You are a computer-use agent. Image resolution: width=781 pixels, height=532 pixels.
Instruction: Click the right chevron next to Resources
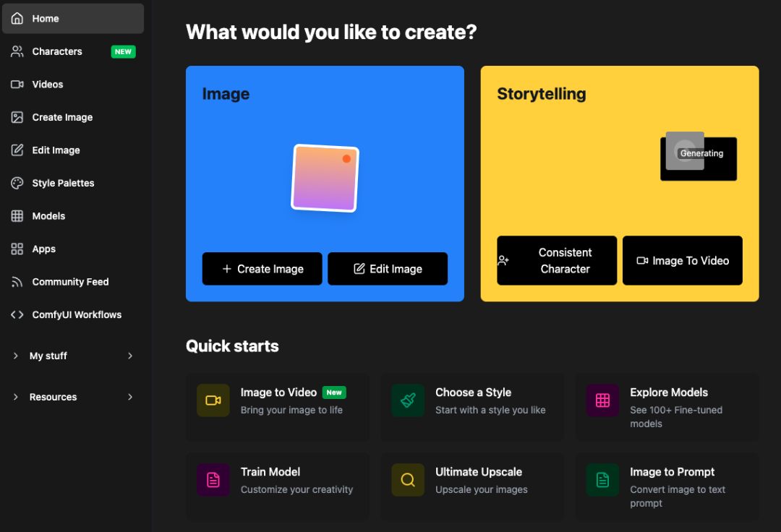pos(130,397)
